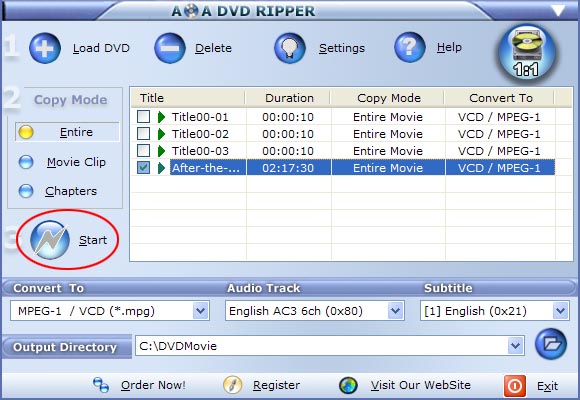Viewport: 580px width, 400px height.
Task: Click VCD / MPEG-1 cell in highlighted row
Action: pyautogui.click(x=499, y=168)
